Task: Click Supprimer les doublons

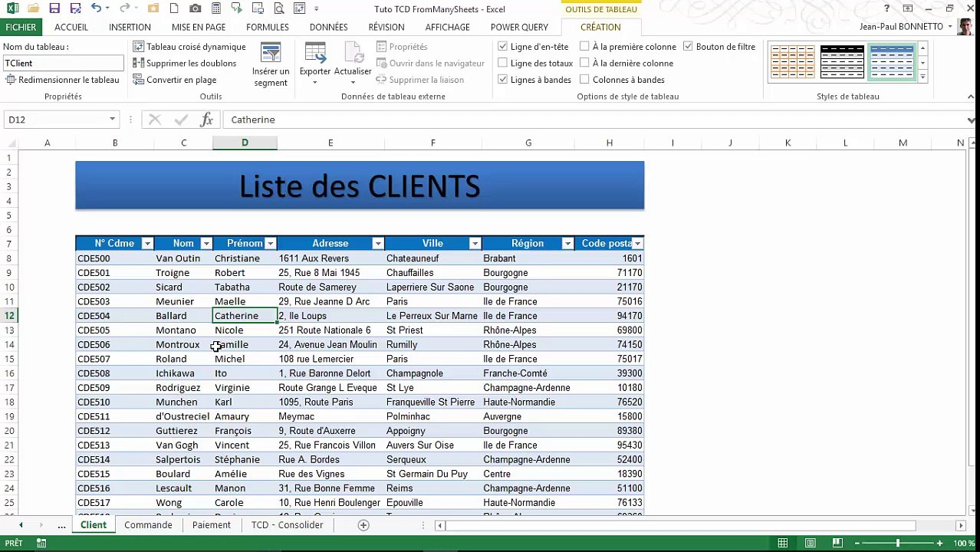Action: coord(185,64)
